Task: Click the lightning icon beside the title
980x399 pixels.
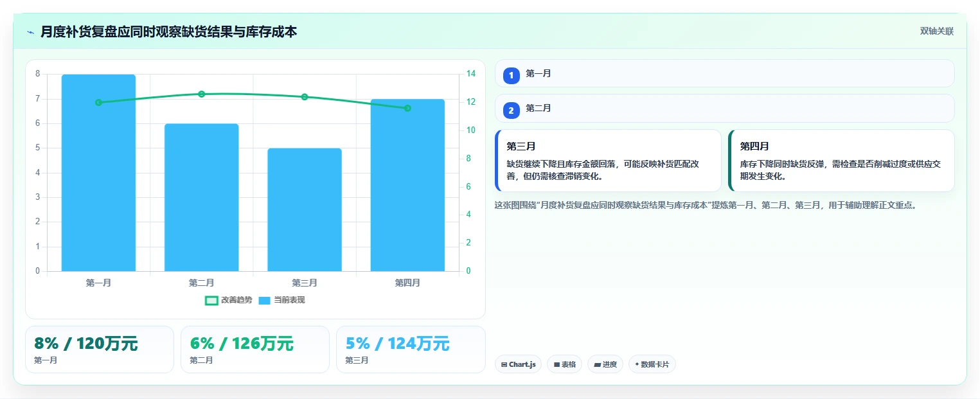Action: point(30,32)
